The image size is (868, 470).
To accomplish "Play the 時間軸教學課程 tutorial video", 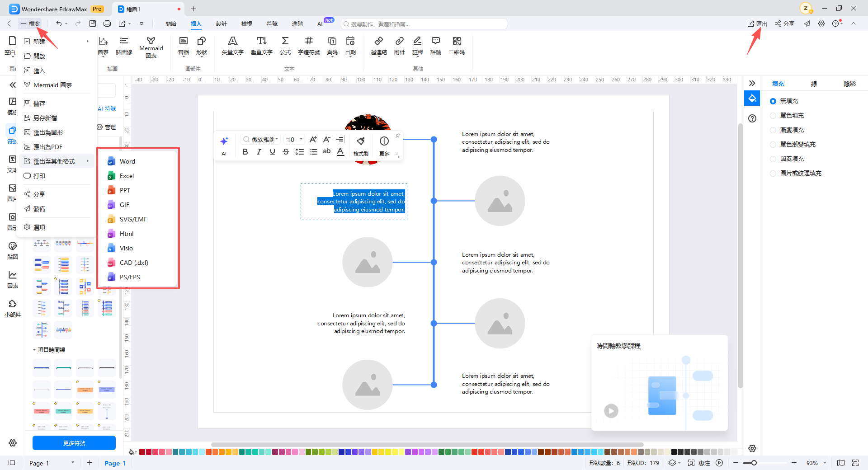I will [611, 411].
